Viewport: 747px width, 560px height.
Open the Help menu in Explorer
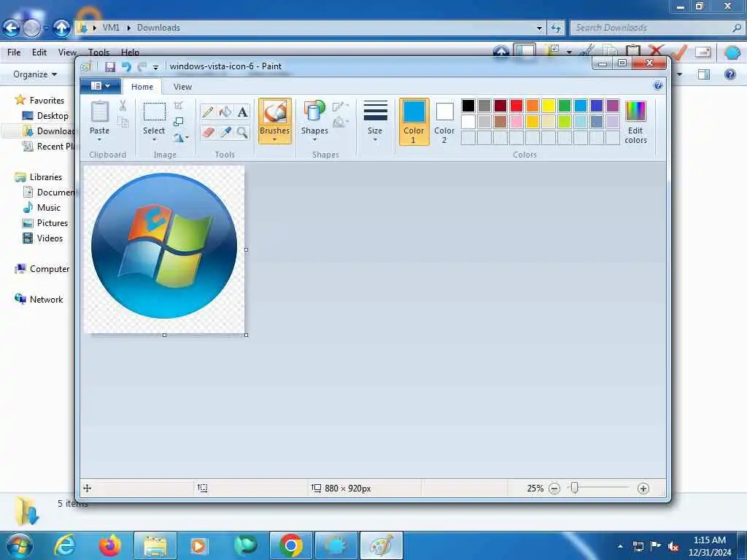coord(130,52)
